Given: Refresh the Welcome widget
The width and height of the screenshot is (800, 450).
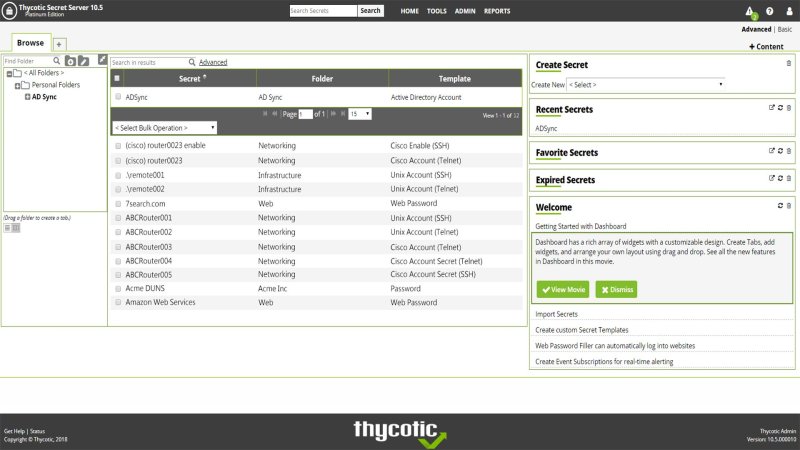Looking at the screenshot, I should [x=779, y=206].
